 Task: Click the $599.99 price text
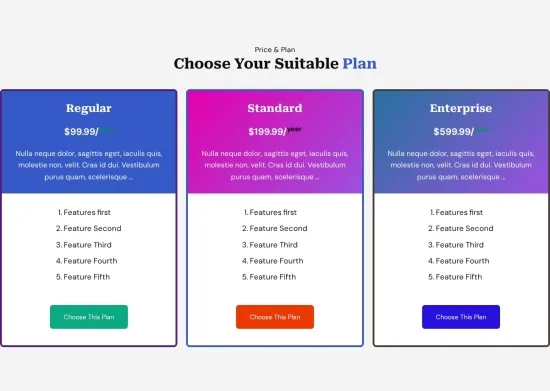pyautogui.click(x=454, y=132)
